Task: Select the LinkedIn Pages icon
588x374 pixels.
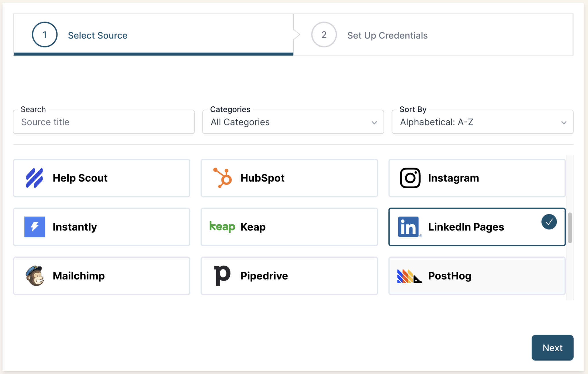Action: point(409,227)
